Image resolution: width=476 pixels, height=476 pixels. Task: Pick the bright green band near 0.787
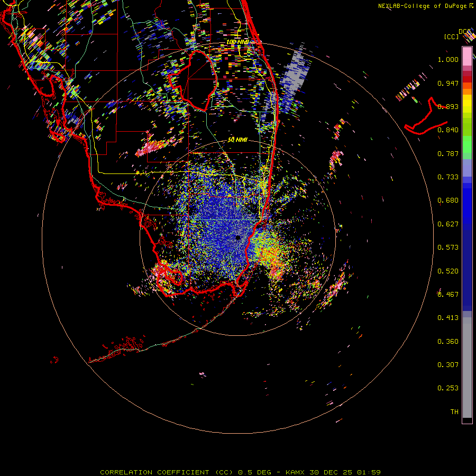[467, 144]
